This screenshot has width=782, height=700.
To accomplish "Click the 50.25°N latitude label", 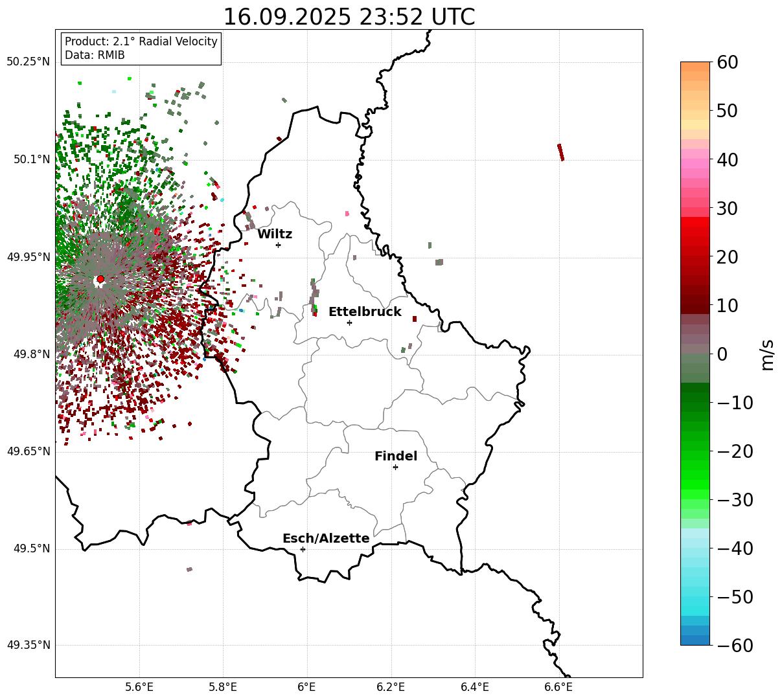I will [x=28, y=62].
